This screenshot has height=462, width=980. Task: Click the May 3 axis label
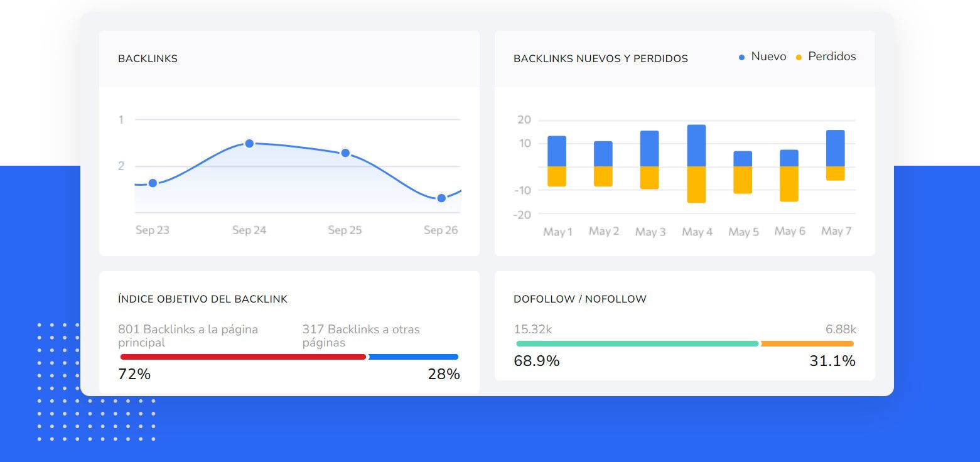pyautogui.click(x=650, y=232)
